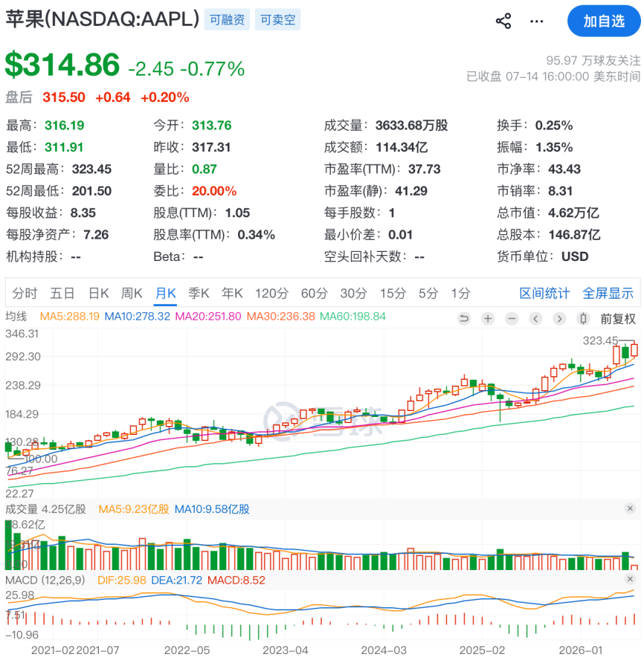The width and height of the screenshot is (644, 663).
Task: Open 全屏显示 fullscreen chart
Action: click(x=608, y=293)
